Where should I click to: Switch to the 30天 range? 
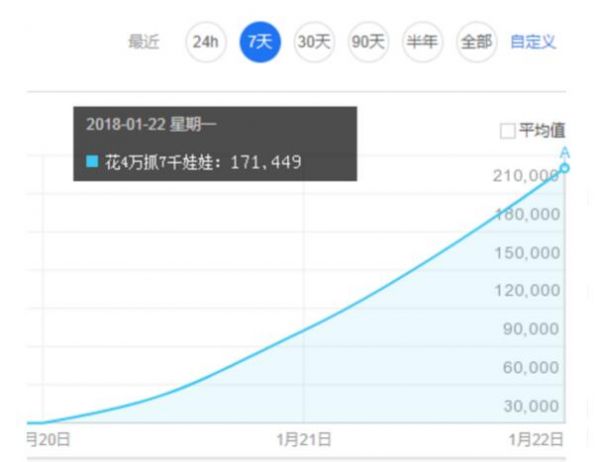(x=314, y=42)
